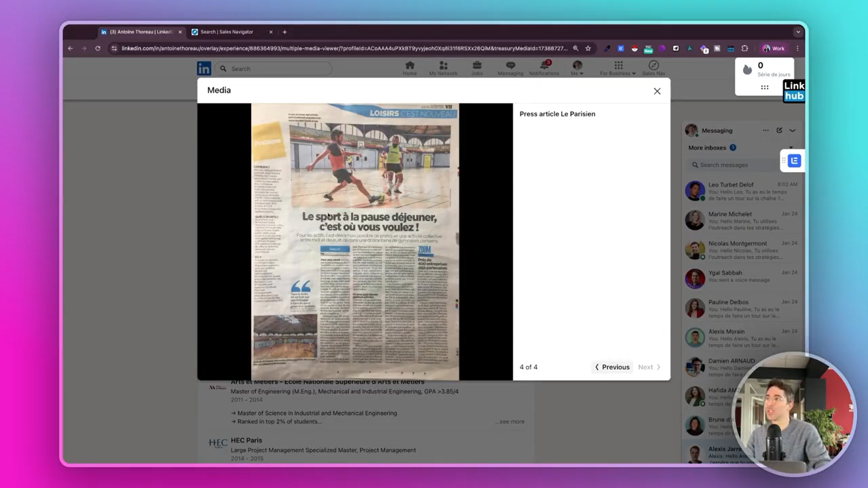Open conversation with Marine Michelet
This screenshot has height=488, width=868.
point(741,220)
